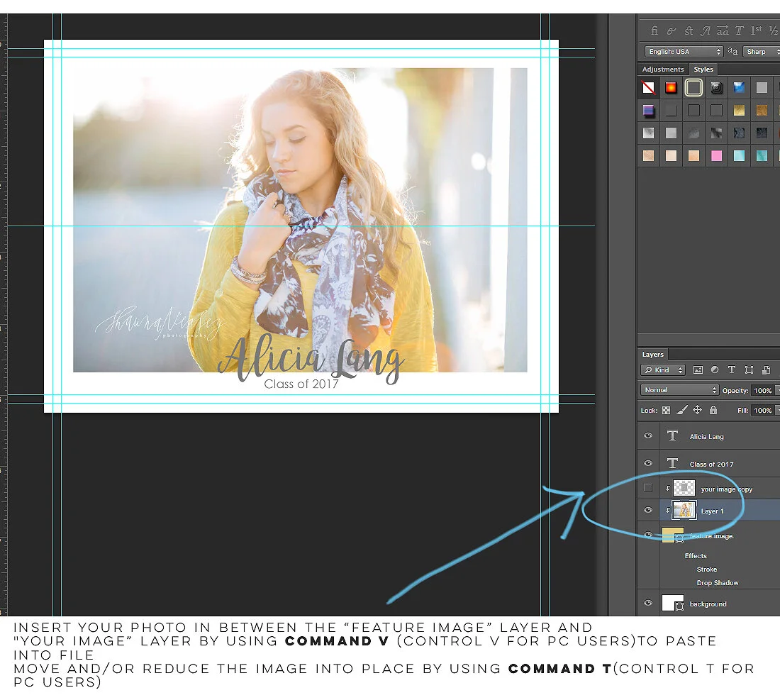Enable Lock transparent pixels in Layers panel
Screen dimensions: 780x700
coord(667,409)
